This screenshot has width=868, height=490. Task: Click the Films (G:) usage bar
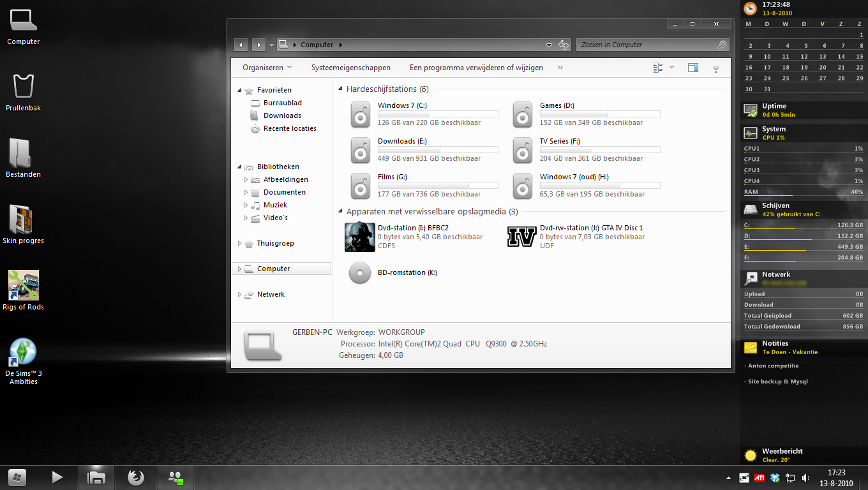click(x=438, y=186)
